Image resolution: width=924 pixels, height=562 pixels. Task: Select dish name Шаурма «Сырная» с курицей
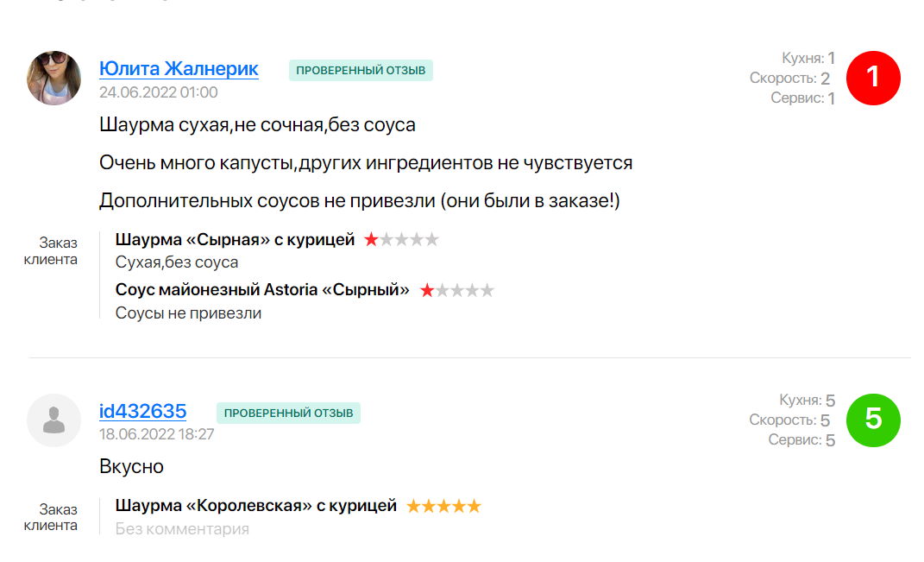click(x=235, y=240)
